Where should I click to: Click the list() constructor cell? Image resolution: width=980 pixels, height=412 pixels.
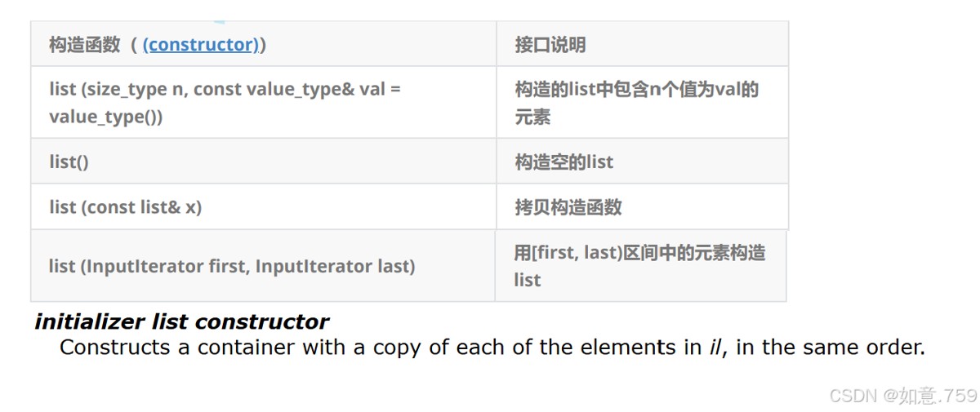[x=264, y=162]
